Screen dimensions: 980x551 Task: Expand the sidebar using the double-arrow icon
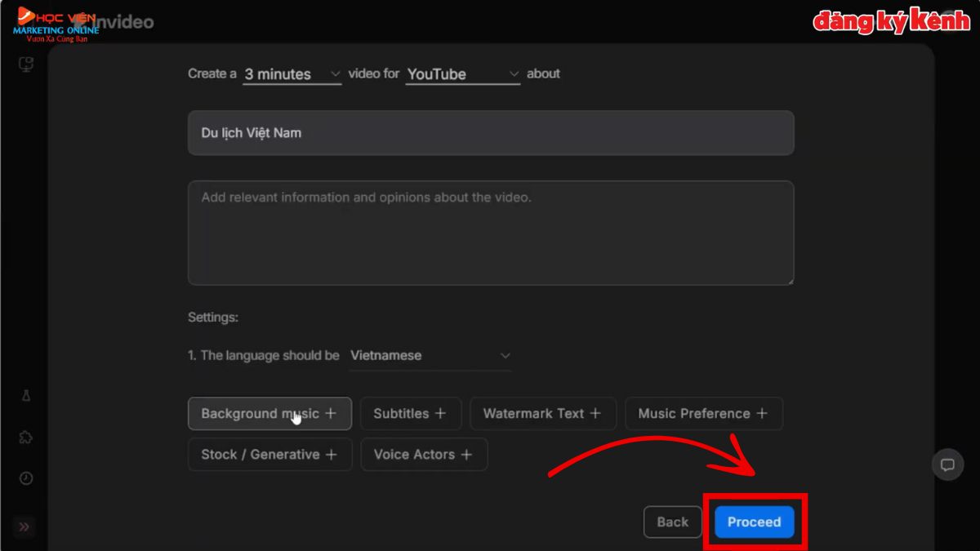click(x=25, y=527)
